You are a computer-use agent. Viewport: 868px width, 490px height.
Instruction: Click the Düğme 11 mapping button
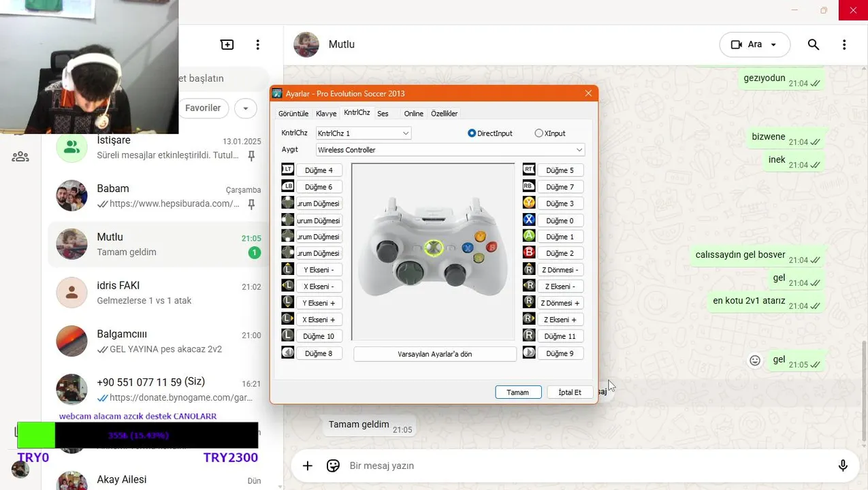point(560,336)
